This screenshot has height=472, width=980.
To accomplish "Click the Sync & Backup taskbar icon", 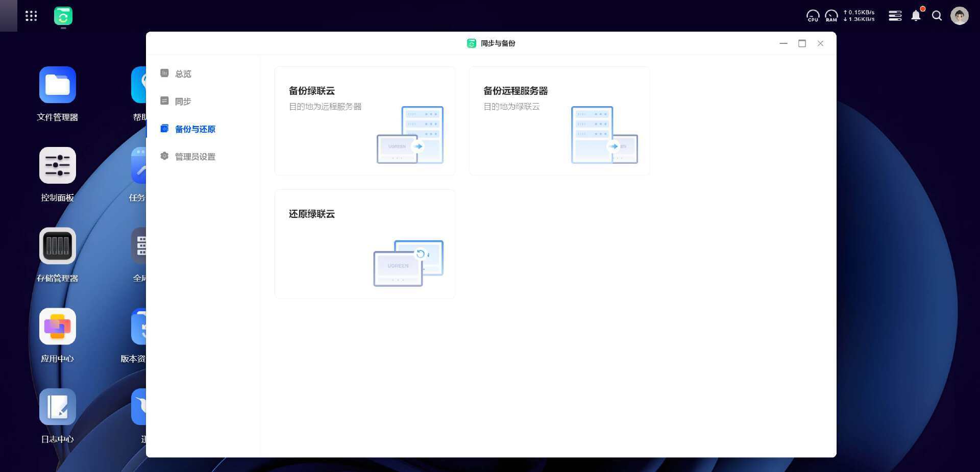I will (63, 16).
